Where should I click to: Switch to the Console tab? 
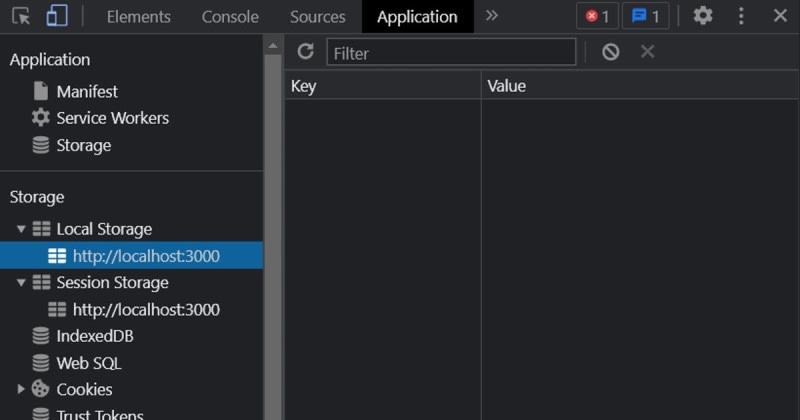click(230, 17)
